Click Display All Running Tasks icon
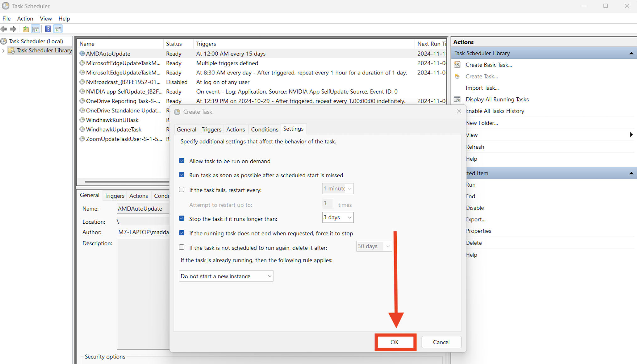The height and width of the screenshot is (364, 637). pyautogui.click(x=457, y=99)
